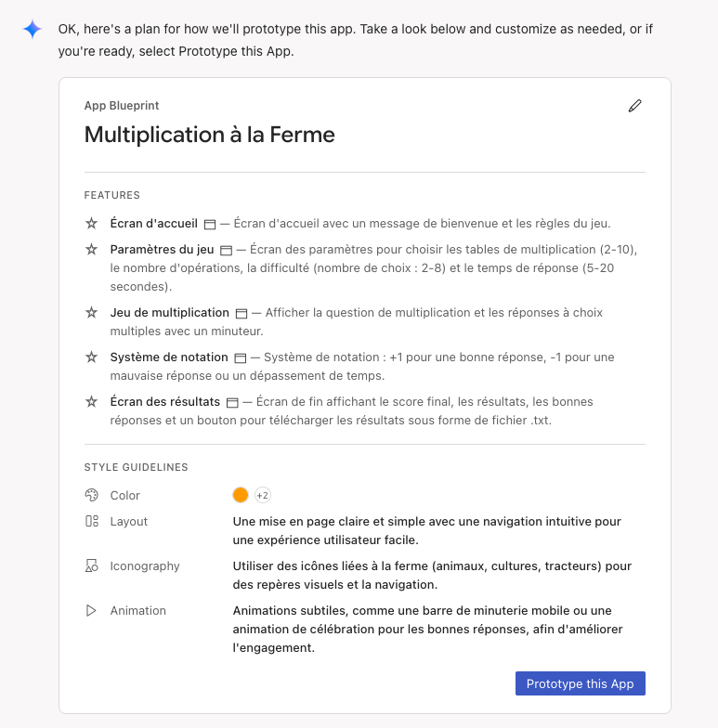Image resolution: width=718 pixels, height=728 pixels.
Task: Click the star beside Écran des résultats
Action: [x=91, y=402]
